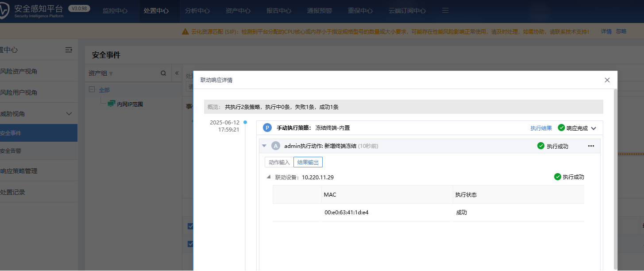Open the three-dots more menu for action
This screenshot has height=271, width=644.
coord(591,146)
